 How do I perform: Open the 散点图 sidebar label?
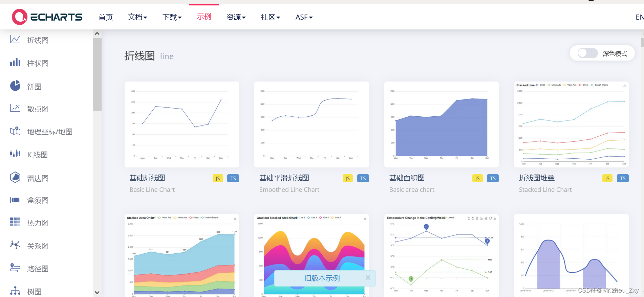pos(38,109)
